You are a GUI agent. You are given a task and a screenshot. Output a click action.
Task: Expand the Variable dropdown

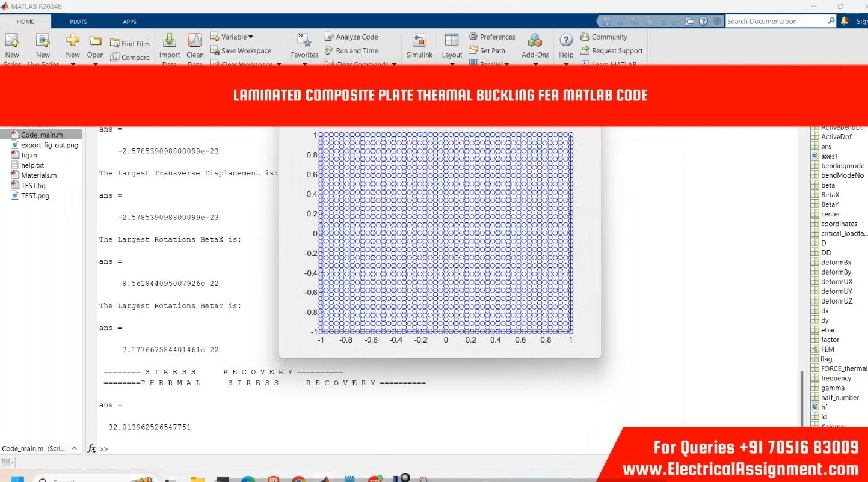(232, 37)
